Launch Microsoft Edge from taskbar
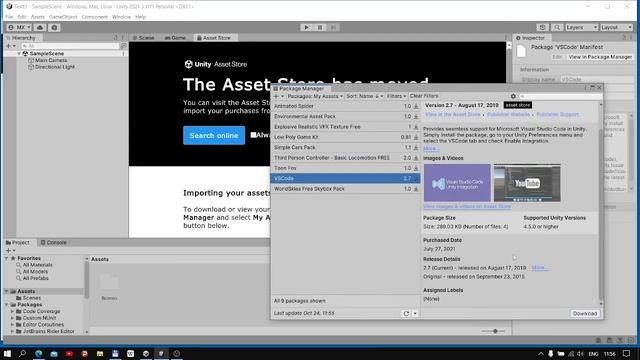640x360 pixels. click(38, 353)
